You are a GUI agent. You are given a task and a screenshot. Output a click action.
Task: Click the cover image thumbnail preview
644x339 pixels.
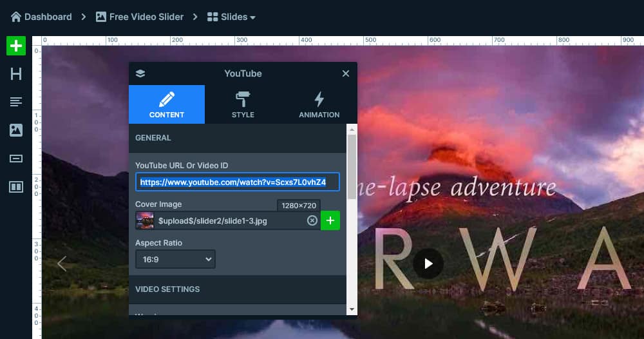144,220
